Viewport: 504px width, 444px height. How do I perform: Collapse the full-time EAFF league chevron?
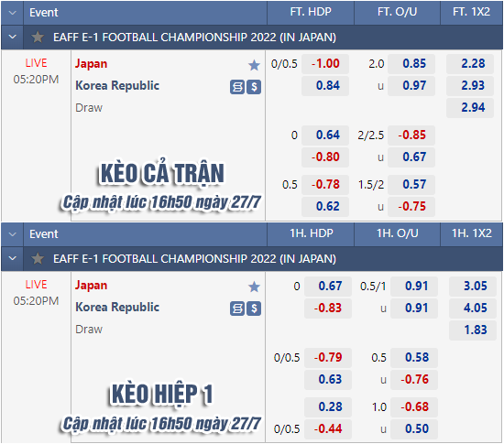(13, 37)
